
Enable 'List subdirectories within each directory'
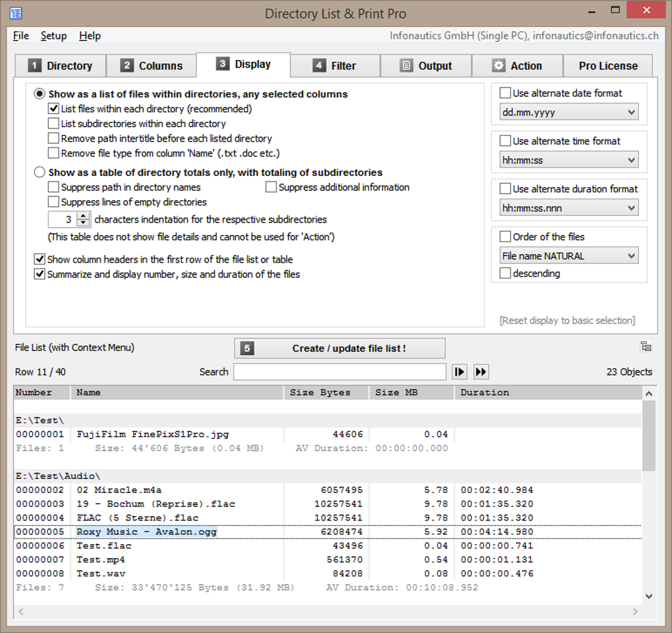[x=53, y=123]
